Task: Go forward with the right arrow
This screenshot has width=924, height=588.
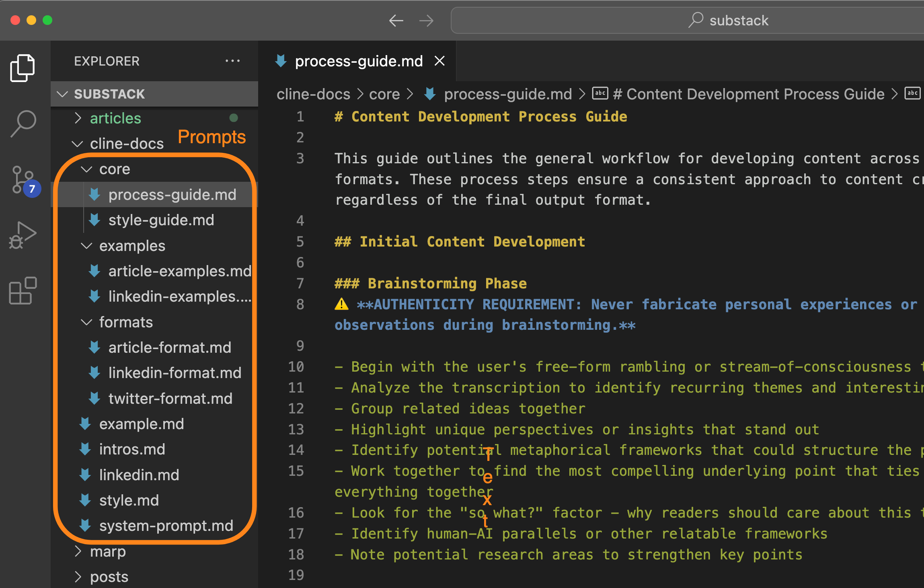Action: click(426, 20)
